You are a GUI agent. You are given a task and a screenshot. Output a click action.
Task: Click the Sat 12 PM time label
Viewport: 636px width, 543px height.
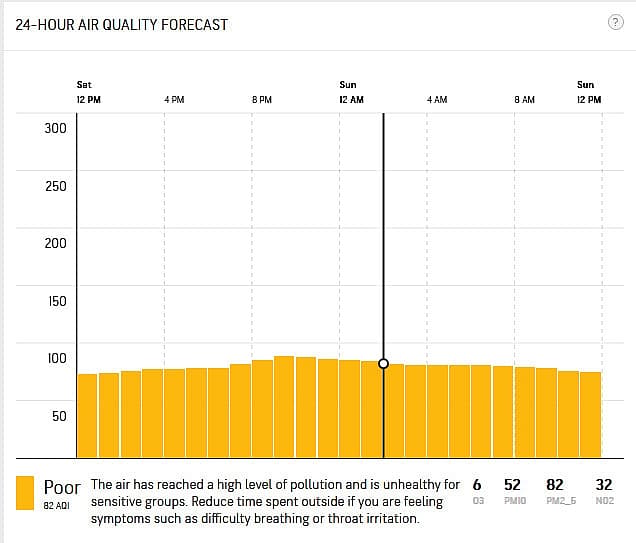point(88,92)
